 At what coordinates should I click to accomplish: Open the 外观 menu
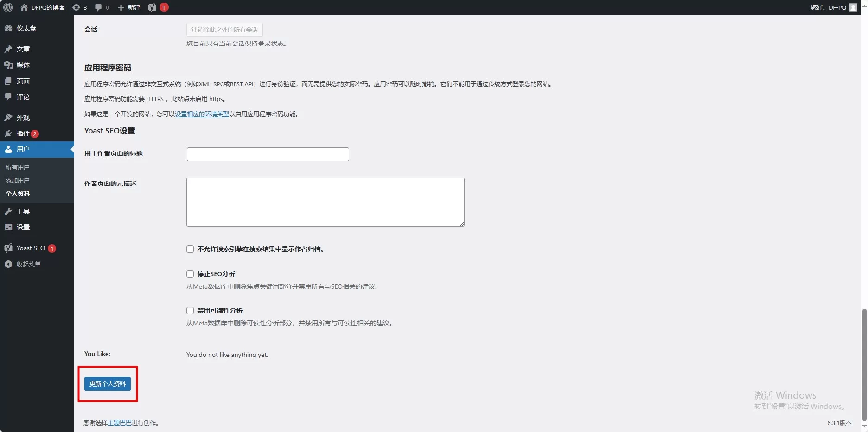point(37,118)
